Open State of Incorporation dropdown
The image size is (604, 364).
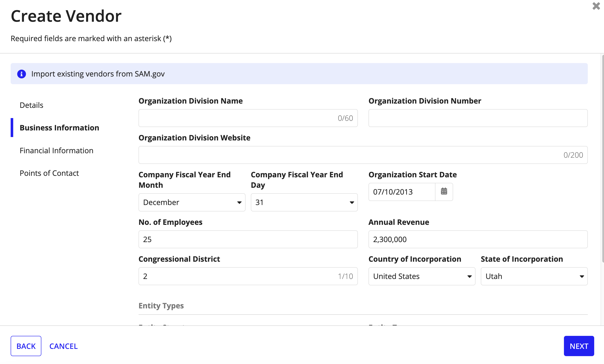point(534,276)
